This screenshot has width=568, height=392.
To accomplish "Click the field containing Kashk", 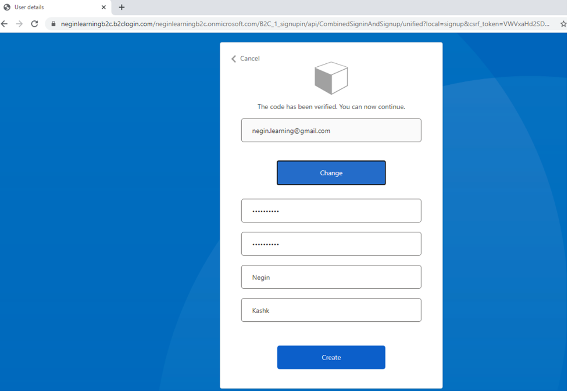I will point(331,310).
